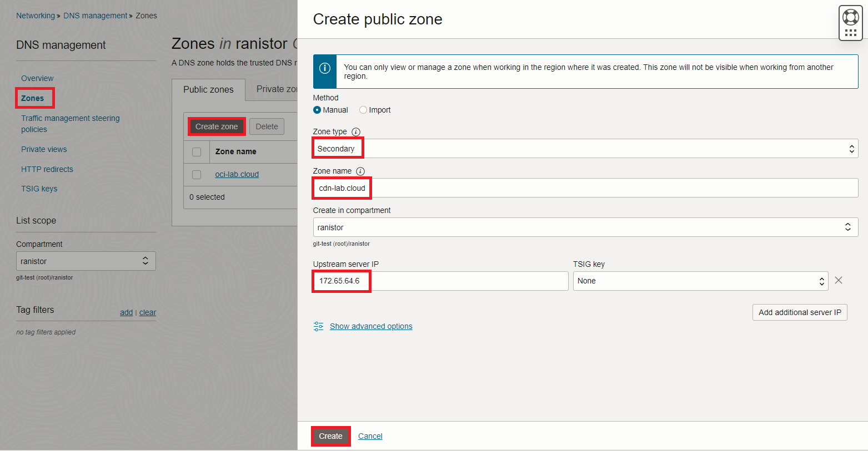Open the Zone type dropdown

tap(585, 149)
